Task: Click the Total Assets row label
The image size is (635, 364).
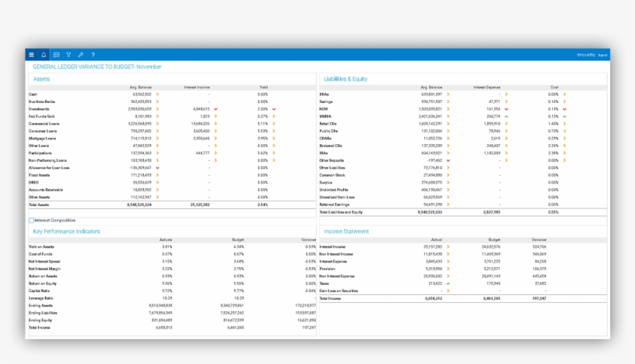Action: [x=39, y=205]
